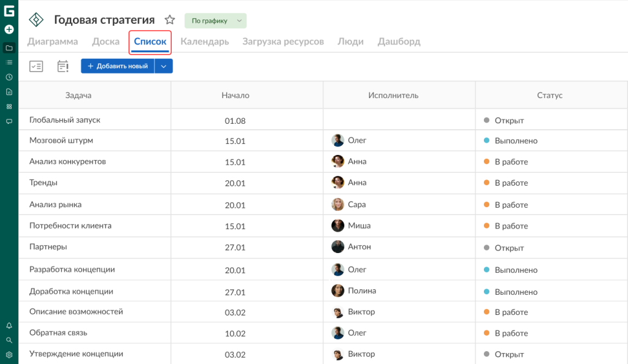Switch to the Доска tab
Image resolution: width=628 pixels, height=364 pixels.
click(x=105, y=42)
